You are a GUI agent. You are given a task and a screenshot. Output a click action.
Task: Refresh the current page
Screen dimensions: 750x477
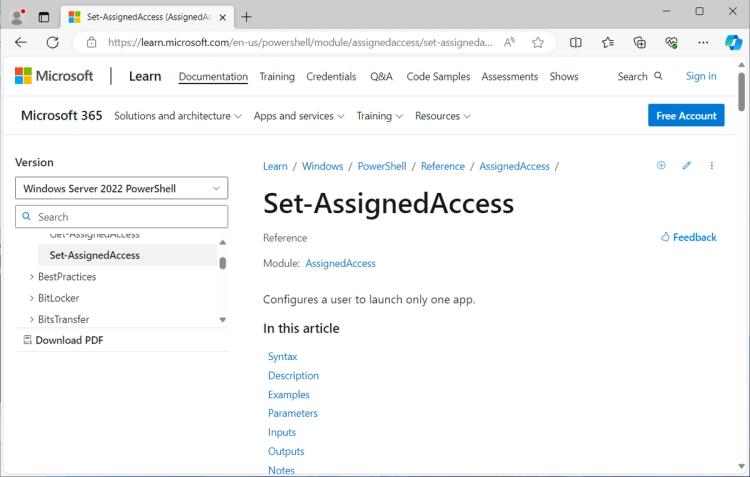pyautogui.click(x=53, y=43)
